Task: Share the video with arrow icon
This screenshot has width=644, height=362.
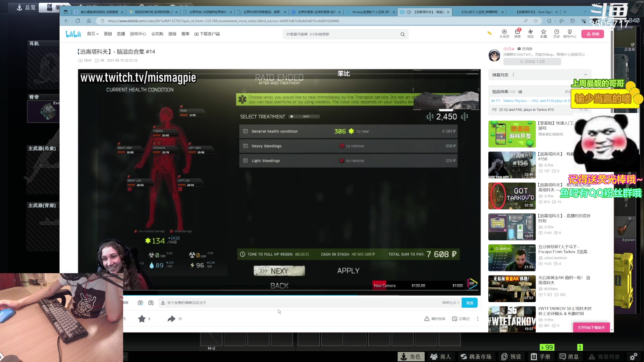Action: [171, 319]
